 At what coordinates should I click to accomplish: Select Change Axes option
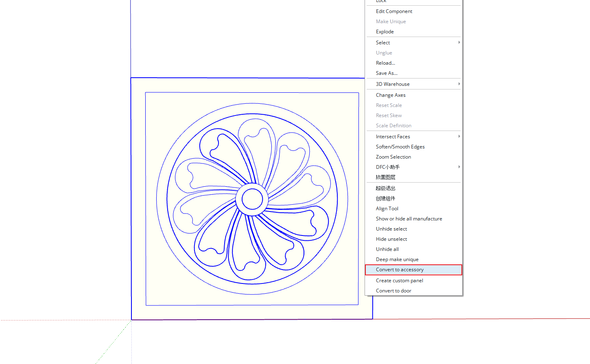(391, 95)
